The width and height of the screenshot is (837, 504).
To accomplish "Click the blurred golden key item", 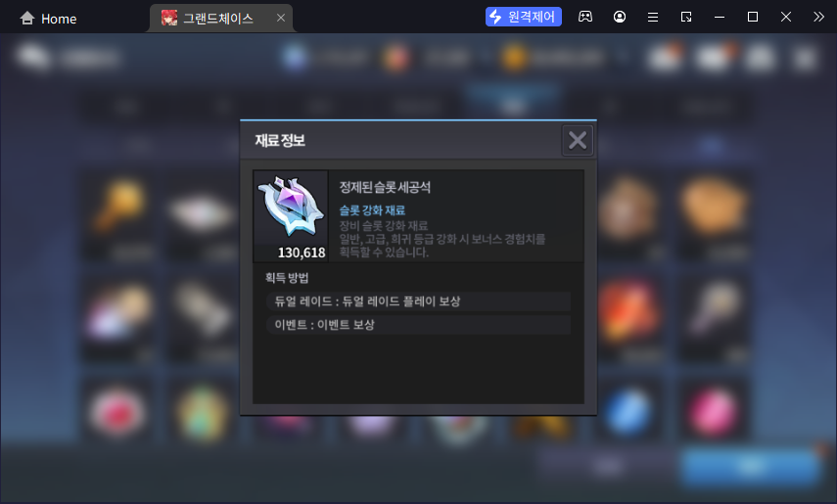I will [x=118, y=205].
